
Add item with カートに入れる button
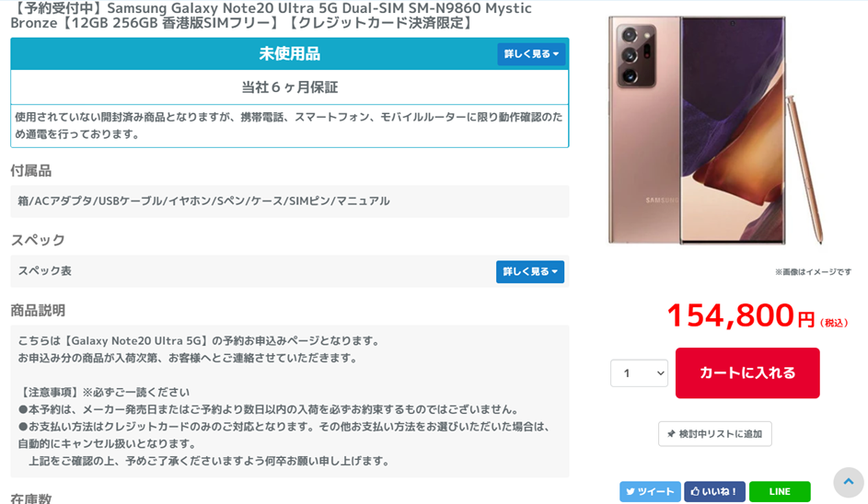[x=747, y=372]
